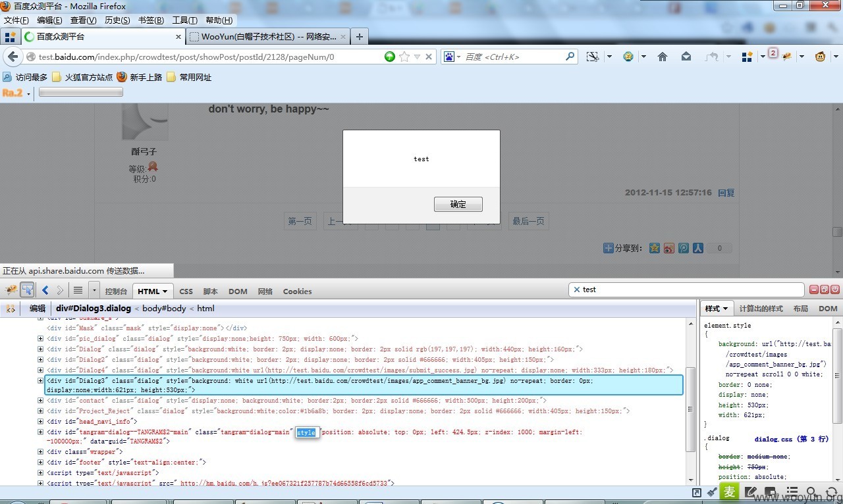Expand the div#Dialog3 node
This screenshot has width=843, height=504.
click(x=40, y=381)
